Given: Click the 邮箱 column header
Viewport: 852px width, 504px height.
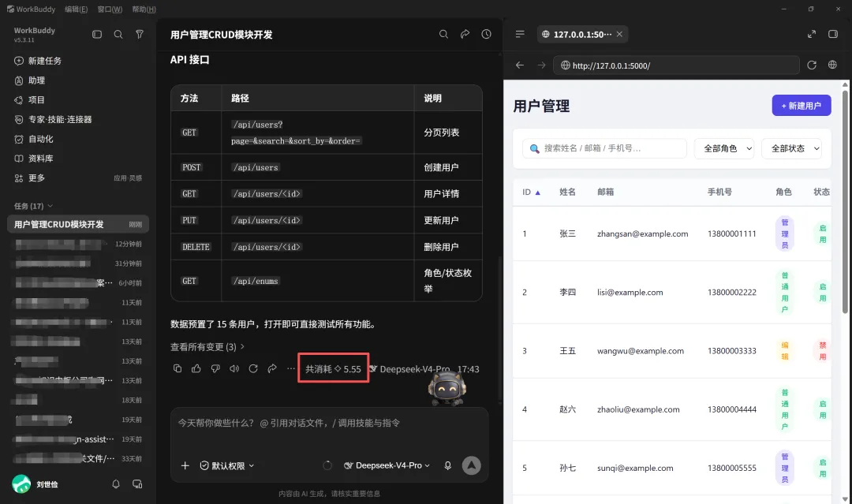Looking at the screenshot, I should pyautogui.click(x=605, y=192).
